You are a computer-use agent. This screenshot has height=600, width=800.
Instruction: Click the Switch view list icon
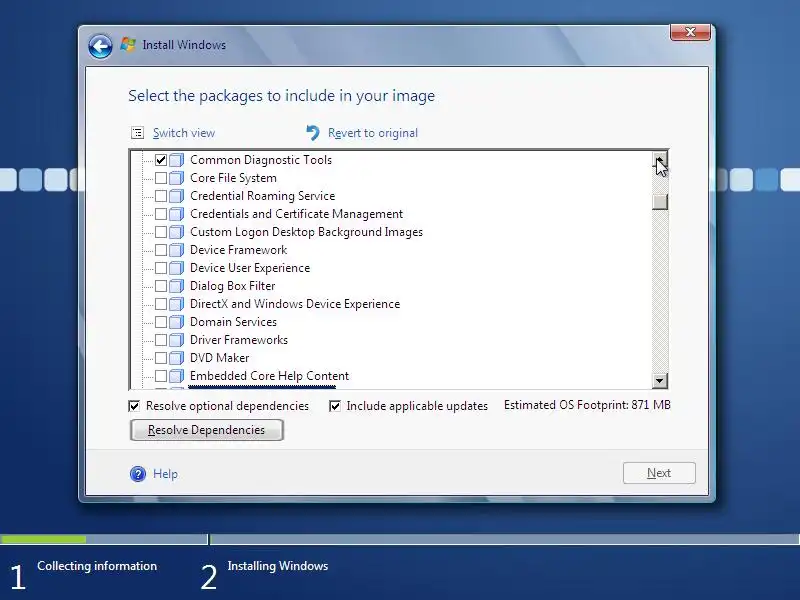tap(137, 133)
